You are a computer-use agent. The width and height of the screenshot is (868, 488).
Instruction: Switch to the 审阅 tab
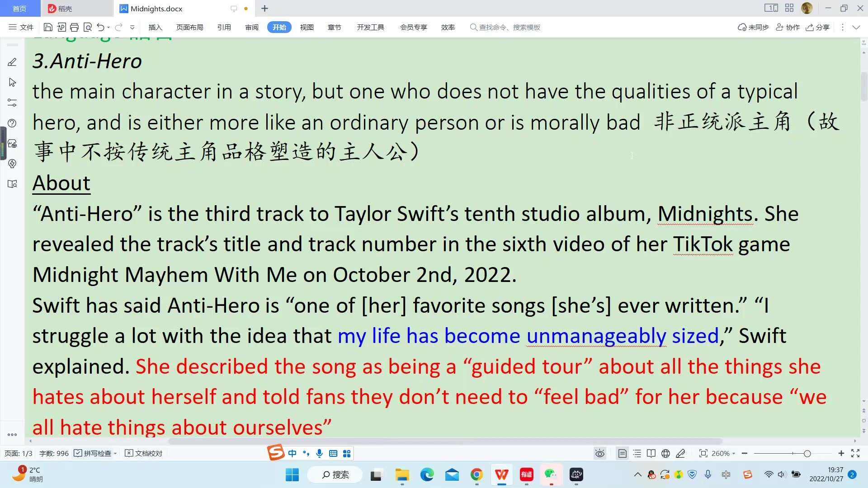[x=252, y=27]
